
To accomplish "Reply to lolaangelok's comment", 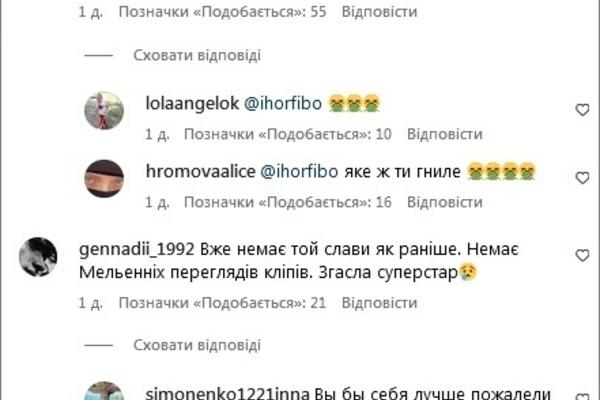I will 445,134.
